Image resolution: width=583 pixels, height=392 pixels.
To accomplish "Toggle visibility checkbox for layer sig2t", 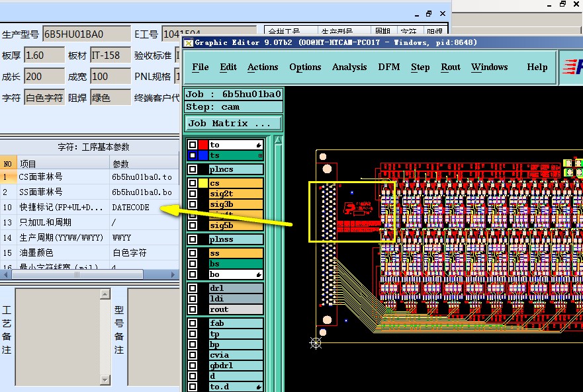I will 193,194.
